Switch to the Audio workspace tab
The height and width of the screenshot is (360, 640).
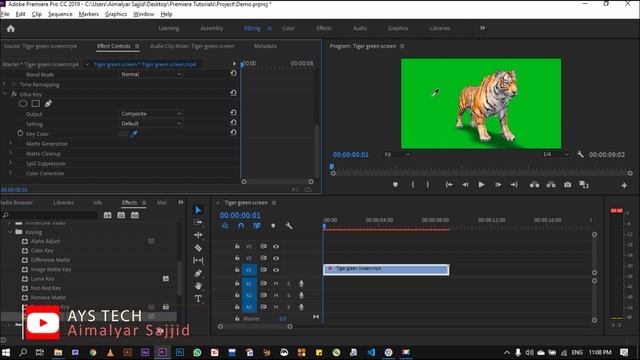[360, 28]
